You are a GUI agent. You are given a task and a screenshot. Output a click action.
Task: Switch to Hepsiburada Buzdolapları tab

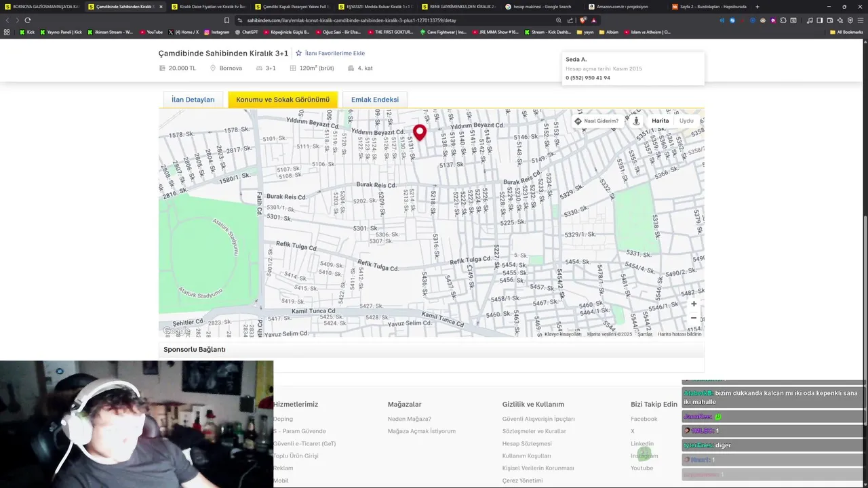tap(708, 7)
